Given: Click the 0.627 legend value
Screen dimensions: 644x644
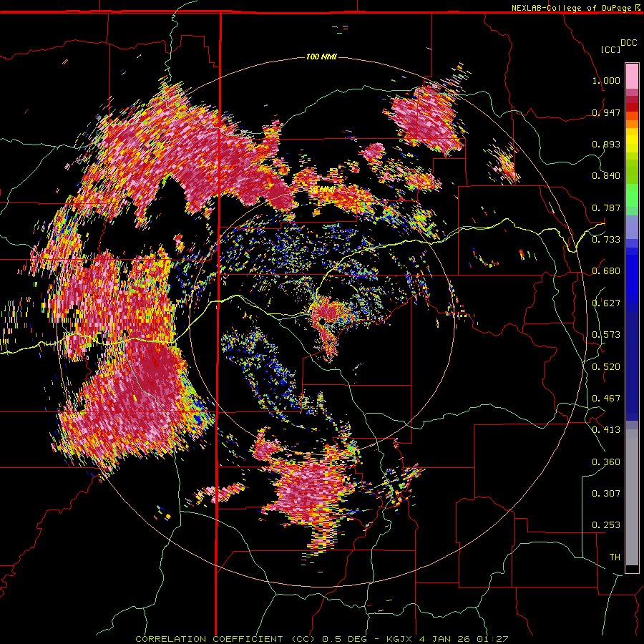Looking at the screenshot, I should click(606, 303).
